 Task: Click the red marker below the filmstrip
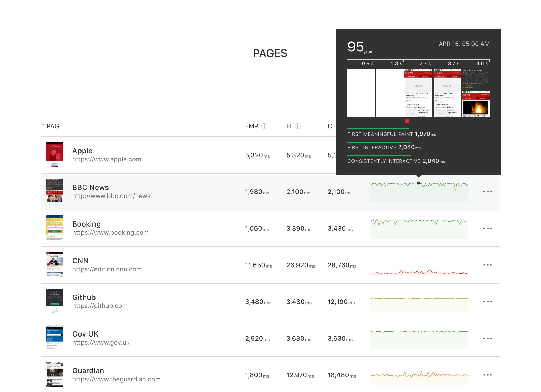point(407,121)
